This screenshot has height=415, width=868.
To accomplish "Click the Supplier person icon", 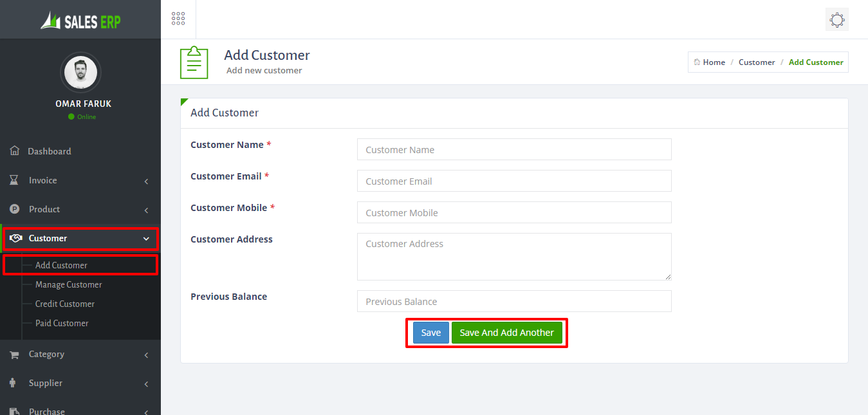I will tap(13, 383).
